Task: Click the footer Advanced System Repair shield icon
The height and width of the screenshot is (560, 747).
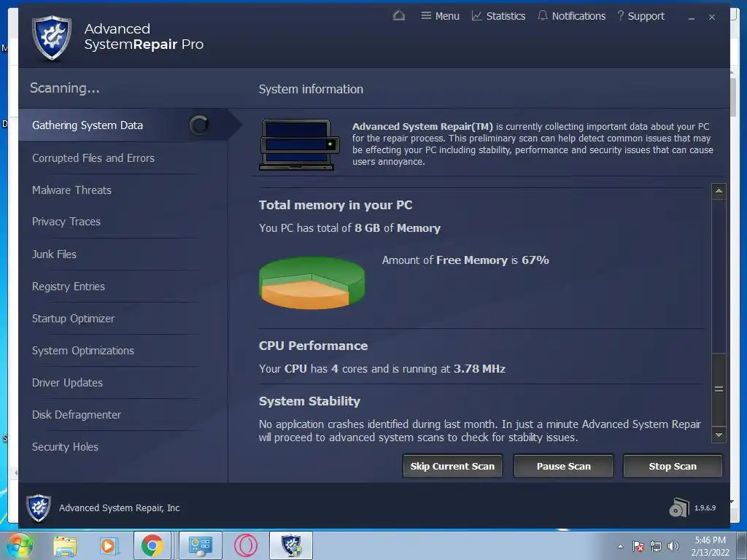Action: (x=38, y=507)
